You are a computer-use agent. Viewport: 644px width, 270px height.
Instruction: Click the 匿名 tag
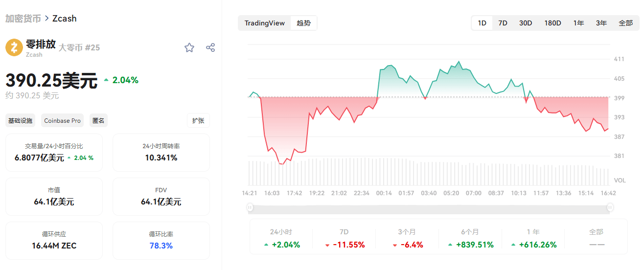point(98,121)
